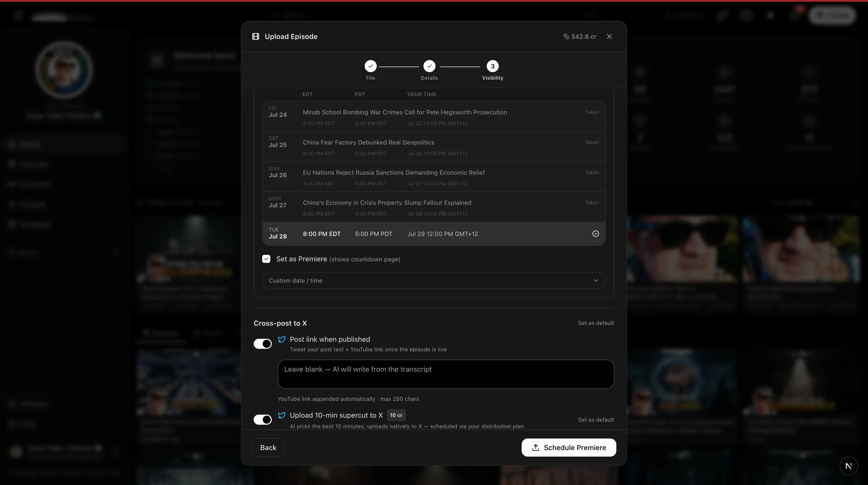
Task: Focus the tweet text input field
Action: pos(446,374)
